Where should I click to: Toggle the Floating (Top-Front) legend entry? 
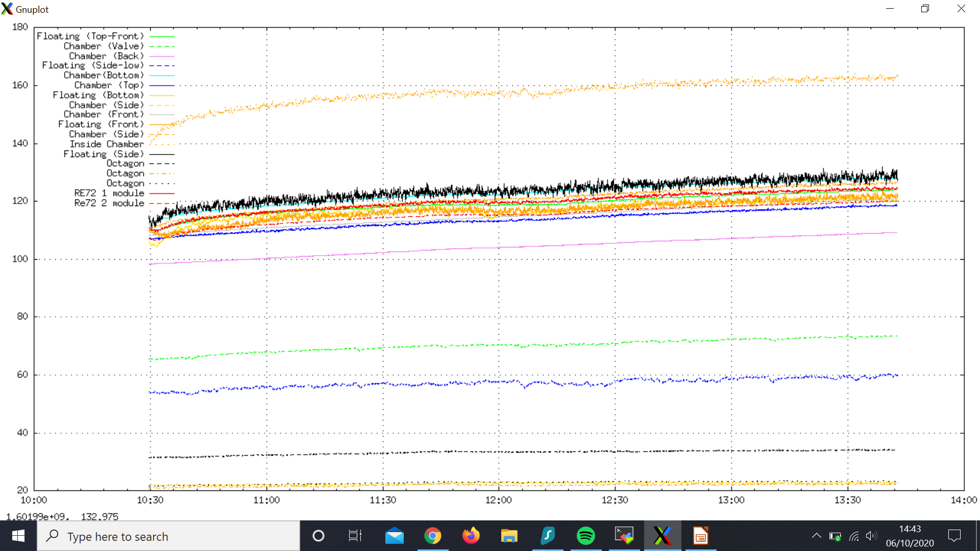tap(90, 36)
